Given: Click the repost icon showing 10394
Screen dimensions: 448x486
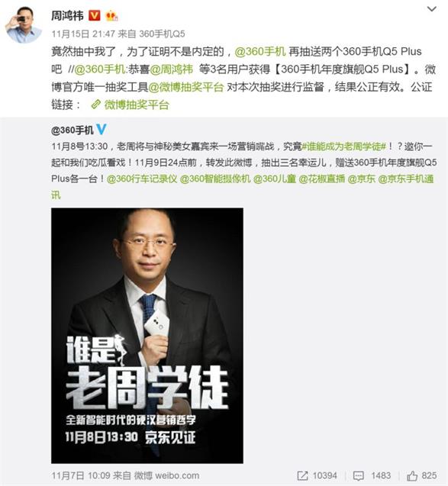Looking at the screenshot, I should click(x=302, y=475).
